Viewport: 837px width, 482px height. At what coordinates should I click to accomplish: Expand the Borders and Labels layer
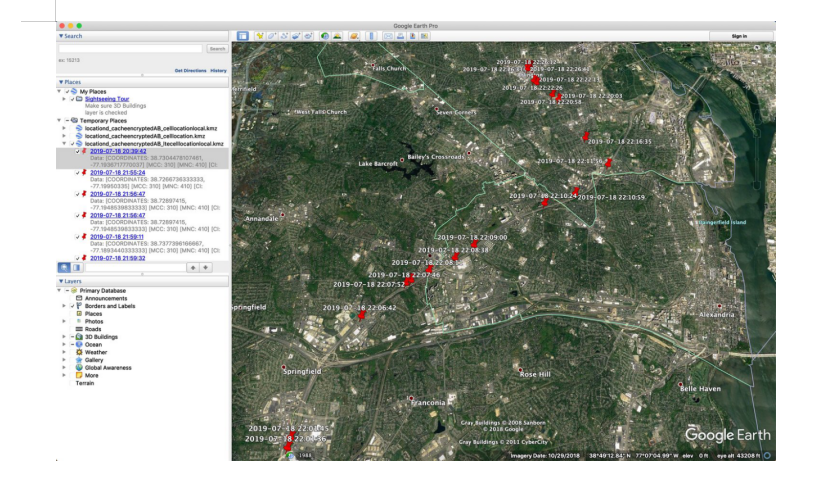click(x=64, y=306)
